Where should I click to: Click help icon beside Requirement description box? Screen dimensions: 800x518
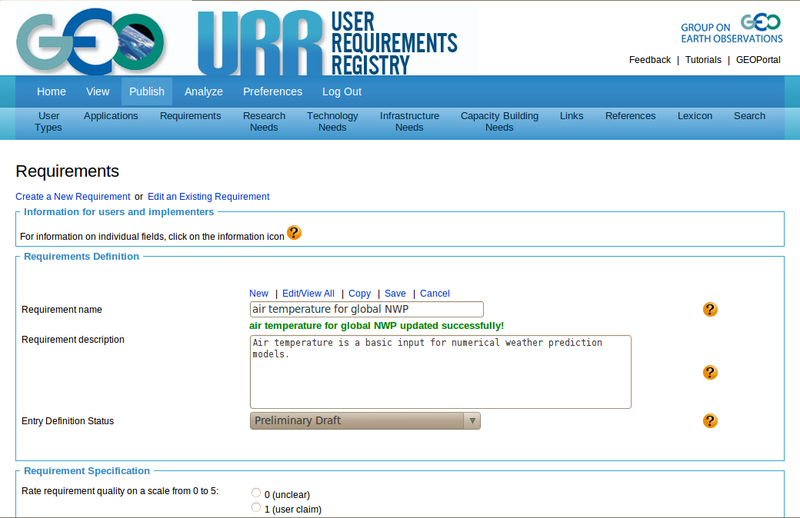coord(710,372)
